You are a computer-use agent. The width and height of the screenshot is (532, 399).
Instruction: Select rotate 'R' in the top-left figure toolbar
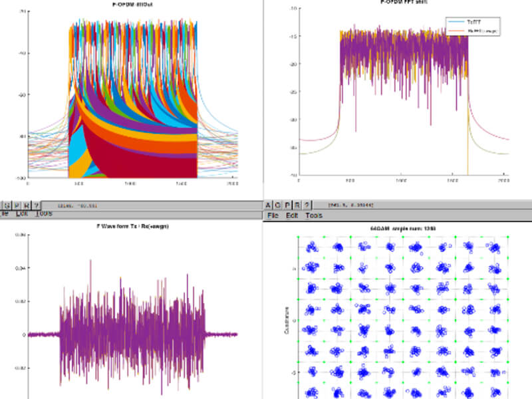[26, 206]
